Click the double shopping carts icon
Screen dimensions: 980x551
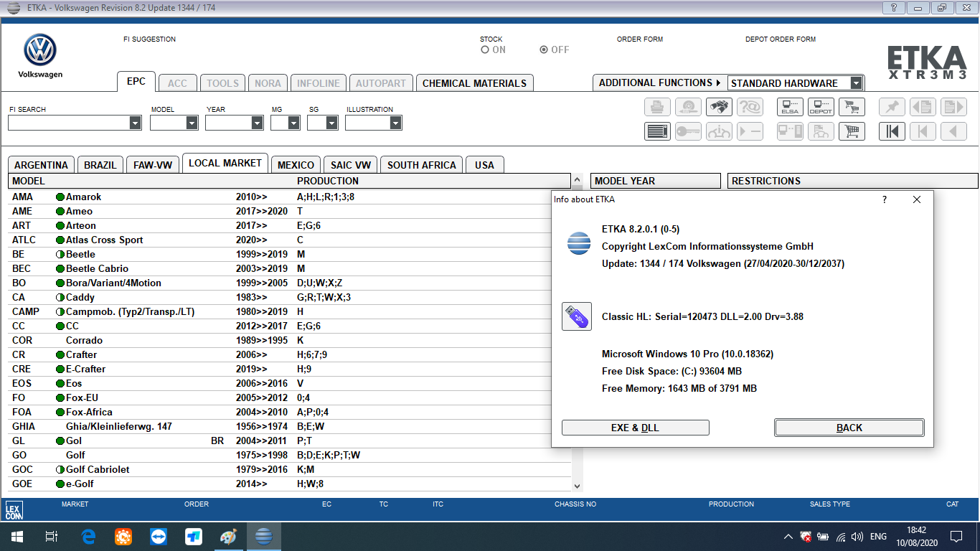point(852,108)
